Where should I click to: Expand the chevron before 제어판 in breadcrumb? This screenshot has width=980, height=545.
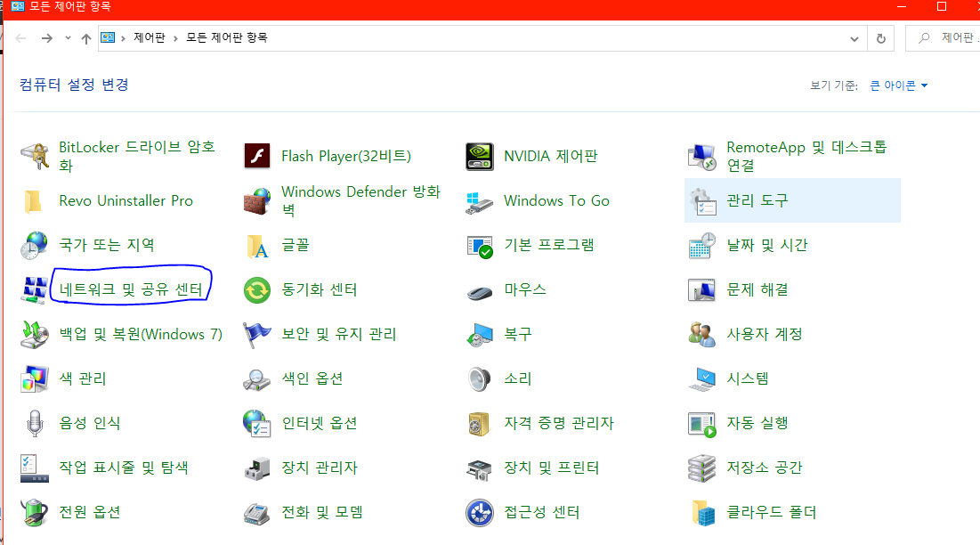point(123,38)
